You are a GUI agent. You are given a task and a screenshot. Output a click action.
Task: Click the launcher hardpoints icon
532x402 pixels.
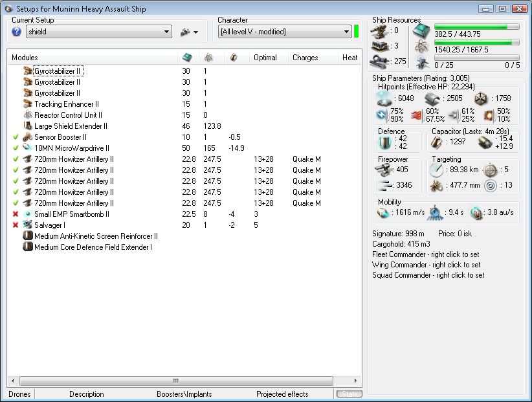pyautogui.click(x=380, y=46)
